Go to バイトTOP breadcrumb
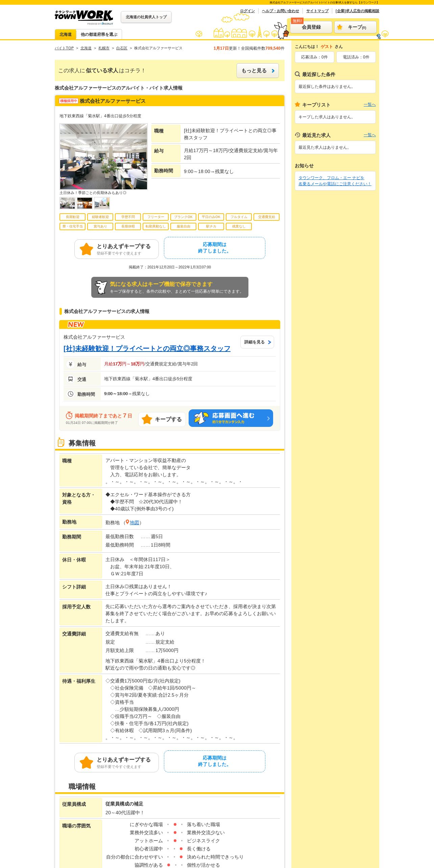 [x=64, y=48]
